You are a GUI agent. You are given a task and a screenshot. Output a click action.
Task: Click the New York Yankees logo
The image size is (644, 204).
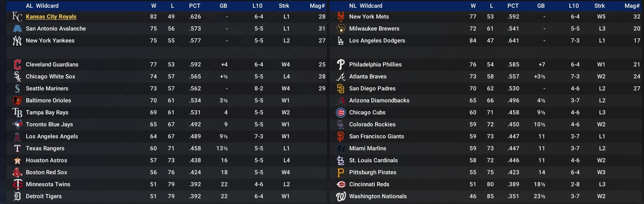(17, 41)
